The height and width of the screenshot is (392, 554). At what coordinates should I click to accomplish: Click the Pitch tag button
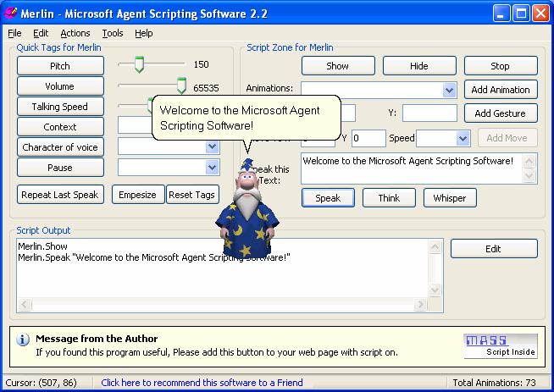point(60,66)
